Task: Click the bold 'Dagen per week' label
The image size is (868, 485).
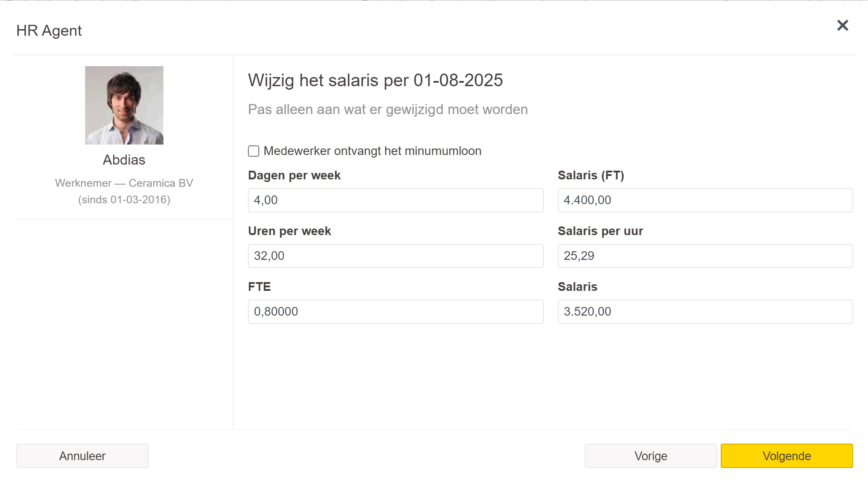Action: pyautogui.click(x=294, y=175)
